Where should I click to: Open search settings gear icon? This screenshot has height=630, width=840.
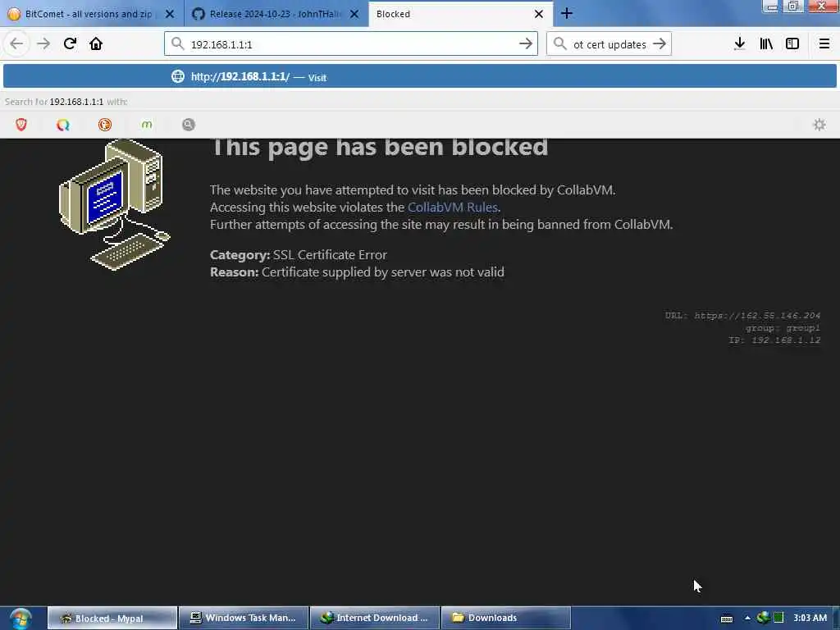819,125
